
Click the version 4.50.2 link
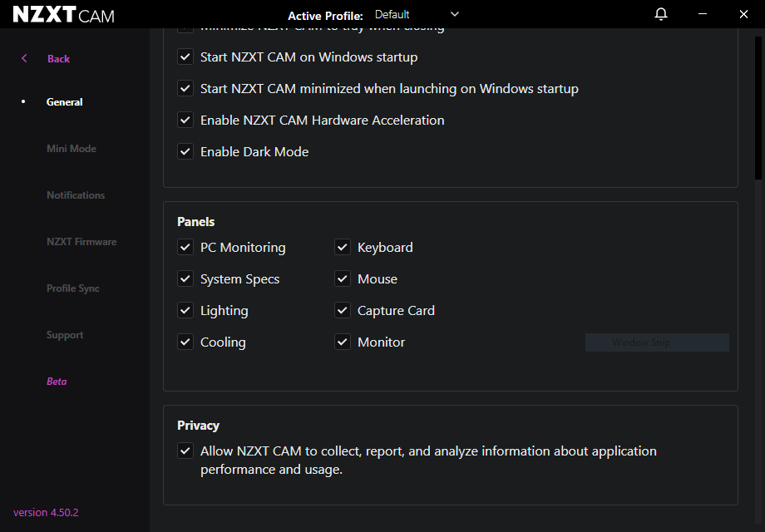point(45,512)
